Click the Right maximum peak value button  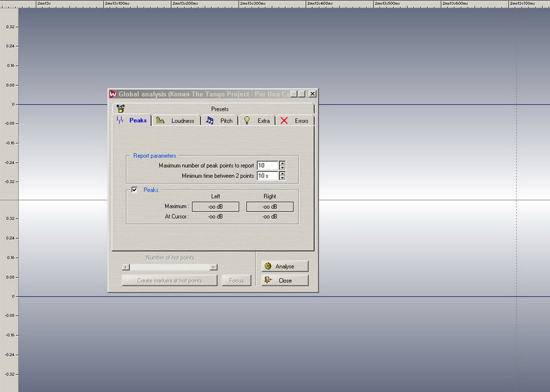[x=269, y=207]
